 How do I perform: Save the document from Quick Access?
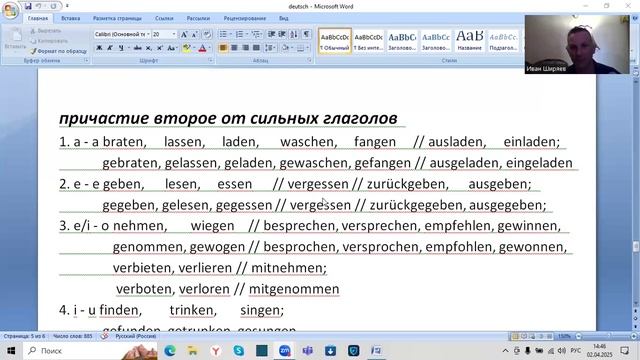pyautogui.click(x=28, y=6)
